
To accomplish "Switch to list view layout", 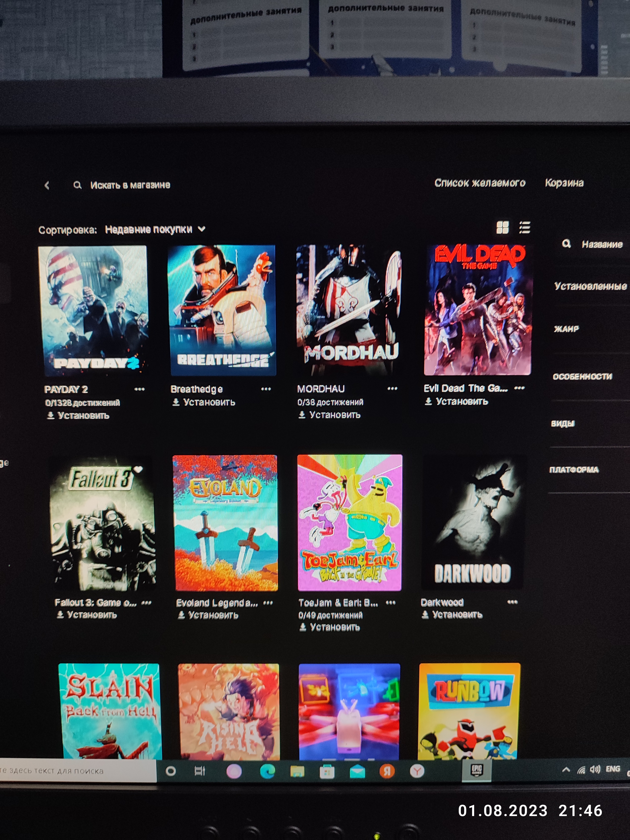I will [524, 227].
